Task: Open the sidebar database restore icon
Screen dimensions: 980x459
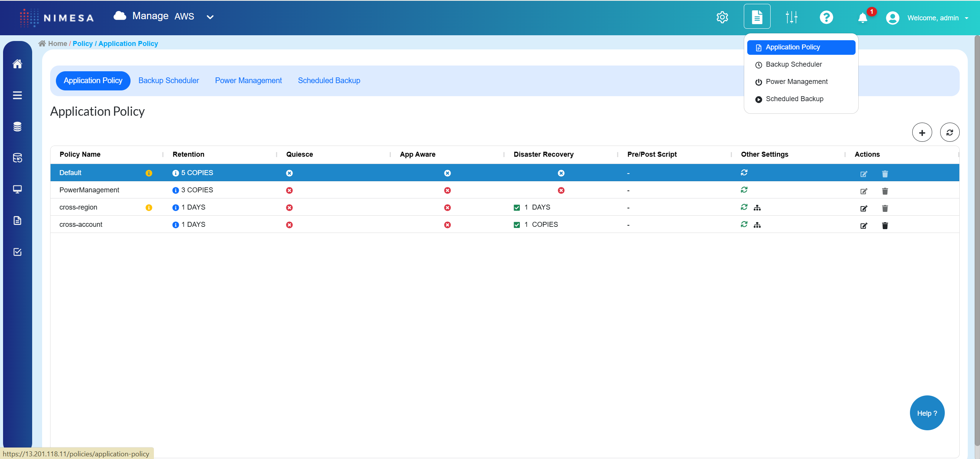Action: click(17, 158)
